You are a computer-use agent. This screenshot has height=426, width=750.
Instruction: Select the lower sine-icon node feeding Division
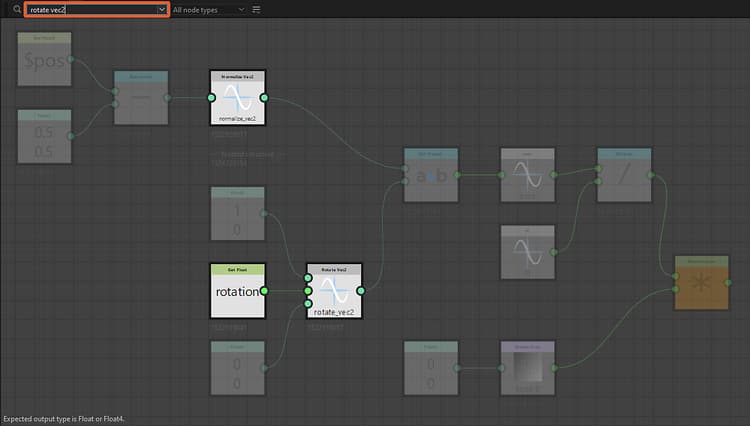[528, 252]
